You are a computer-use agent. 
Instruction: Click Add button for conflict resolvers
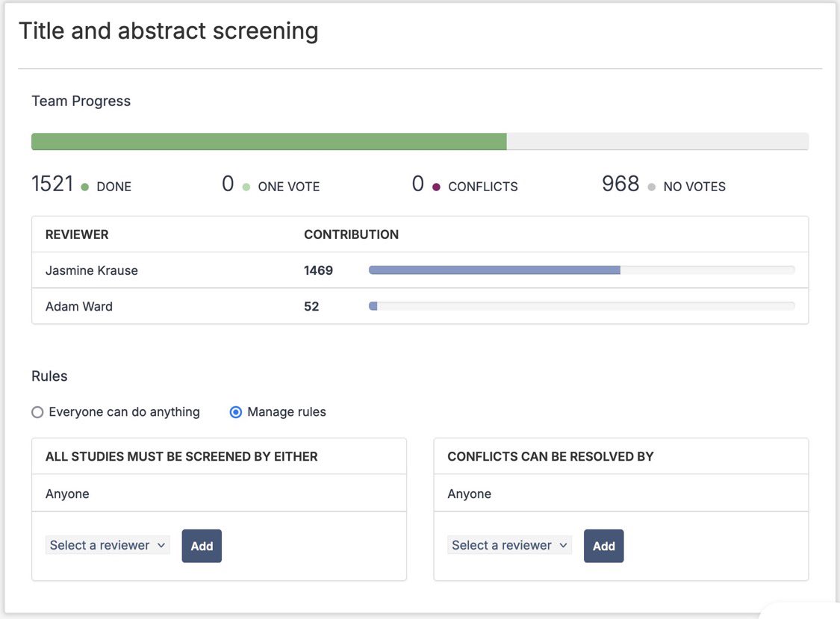[x=604, y=546]
